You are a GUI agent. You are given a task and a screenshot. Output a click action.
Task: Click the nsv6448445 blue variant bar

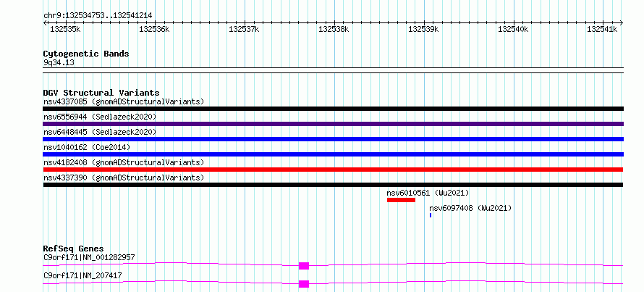pyautogui.click(x=333, y=139)
